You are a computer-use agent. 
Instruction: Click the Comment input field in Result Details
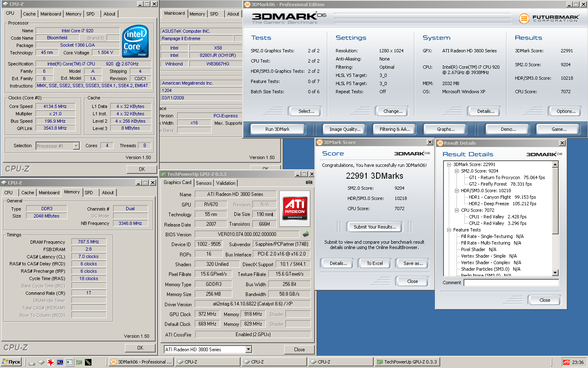click(511, 283)
